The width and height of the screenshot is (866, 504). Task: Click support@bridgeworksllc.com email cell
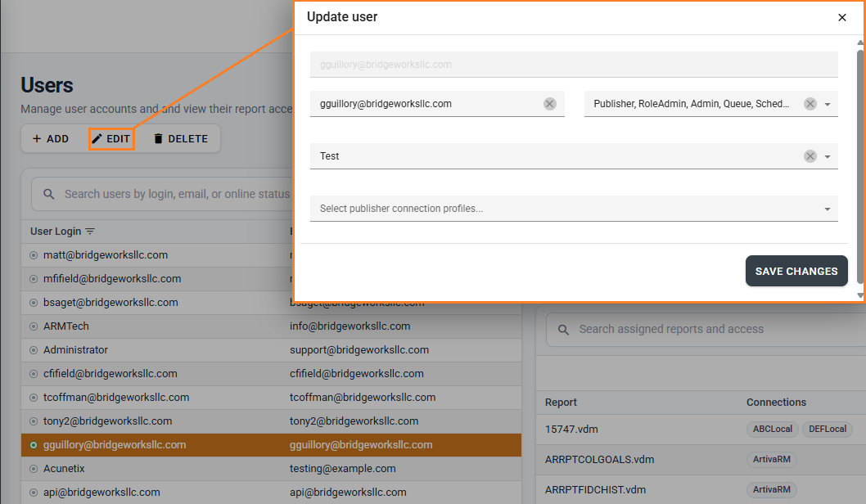(359, 350)
